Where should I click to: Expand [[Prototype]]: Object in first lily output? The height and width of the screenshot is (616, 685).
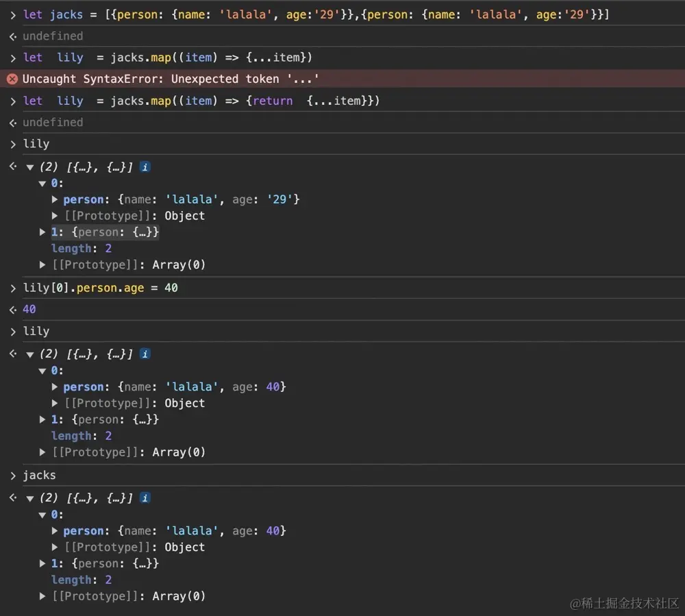coord(55,216)
